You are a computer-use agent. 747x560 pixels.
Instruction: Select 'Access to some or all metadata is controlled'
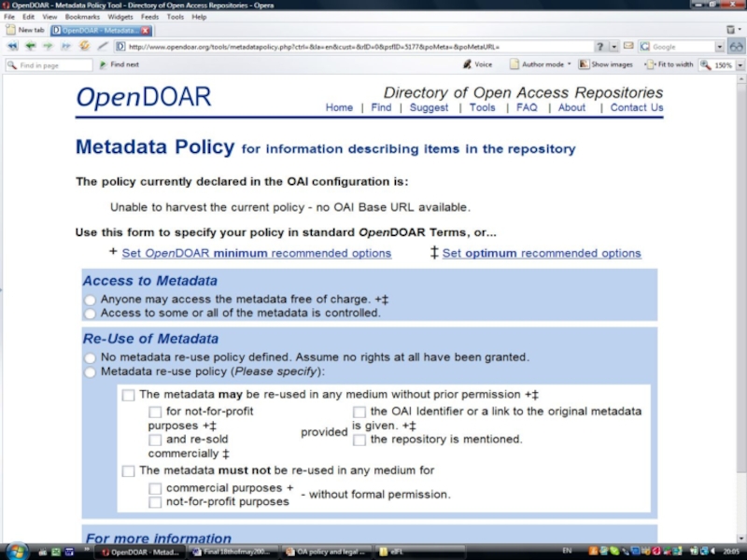coord(90,314)
